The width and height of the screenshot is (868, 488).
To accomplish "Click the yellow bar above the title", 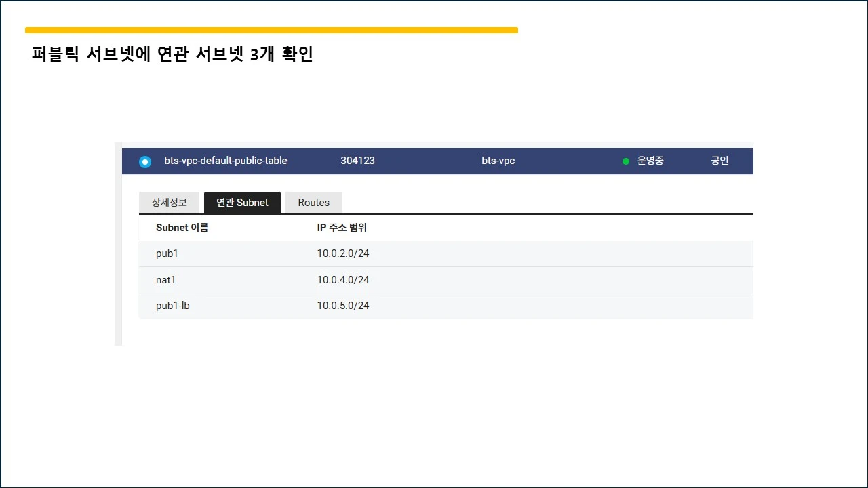I will [271, 30].
